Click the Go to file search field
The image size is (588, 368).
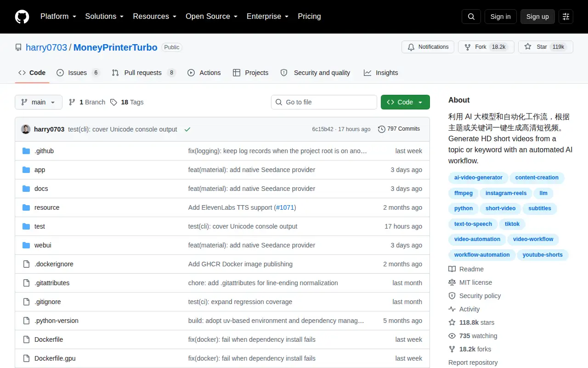324,102
